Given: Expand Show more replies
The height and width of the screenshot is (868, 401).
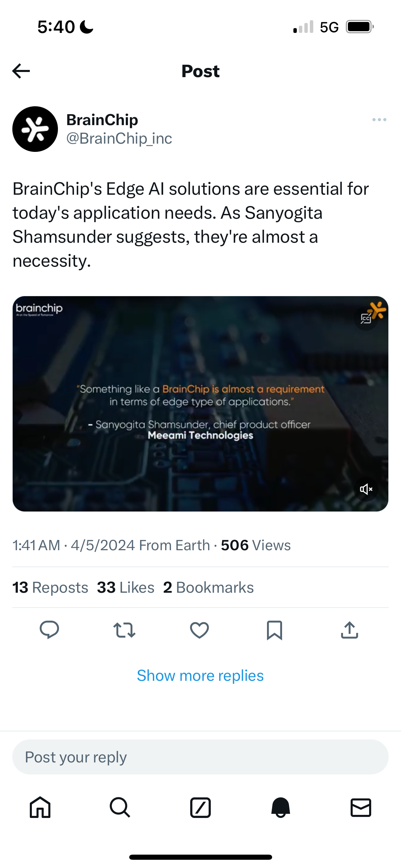Looking at the screenshot, I should [200, 676].
